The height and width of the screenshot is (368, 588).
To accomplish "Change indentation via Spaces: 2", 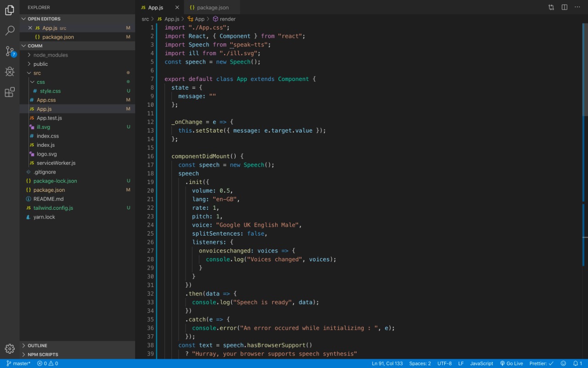I will click(420, 363).
